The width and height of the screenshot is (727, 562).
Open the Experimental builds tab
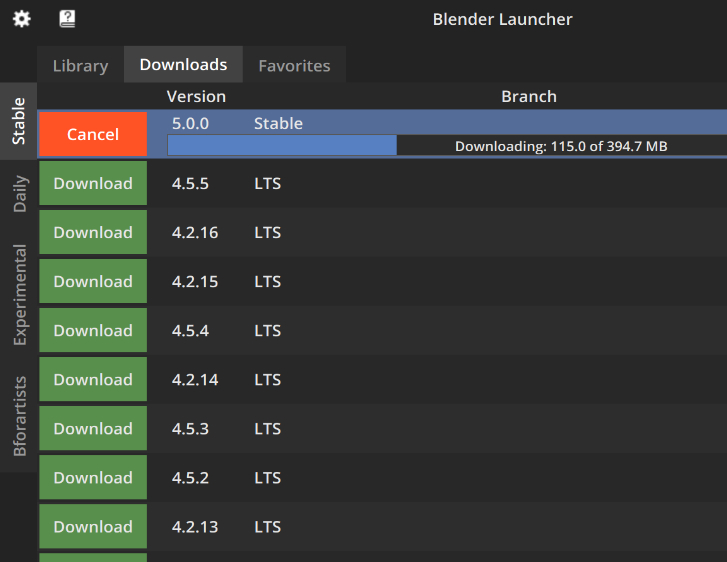point(18,295)
